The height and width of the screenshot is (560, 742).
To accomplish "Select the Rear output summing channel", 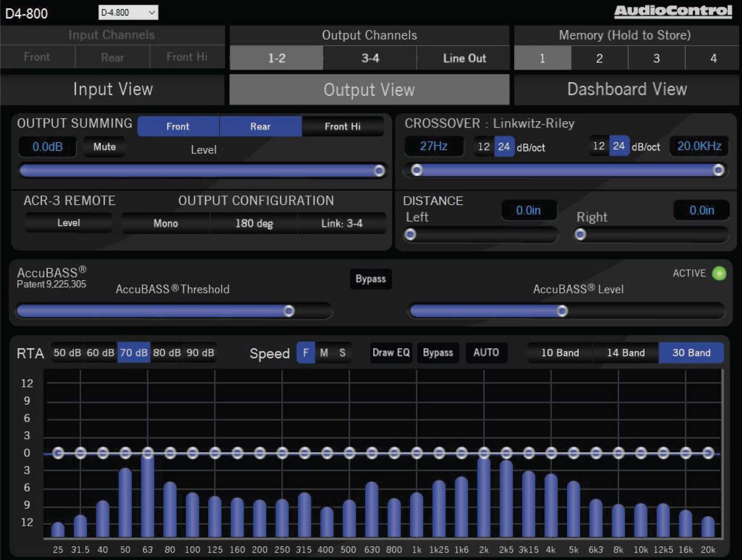I will tap(260, 126).
